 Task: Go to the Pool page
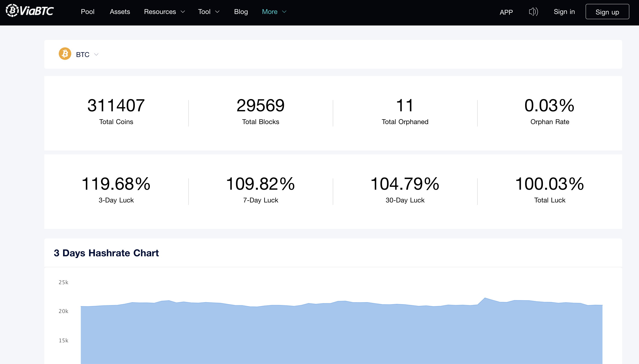point(88,12)
